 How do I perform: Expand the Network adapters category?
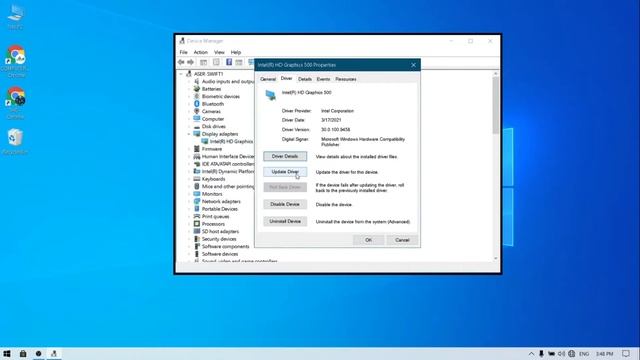189,201
